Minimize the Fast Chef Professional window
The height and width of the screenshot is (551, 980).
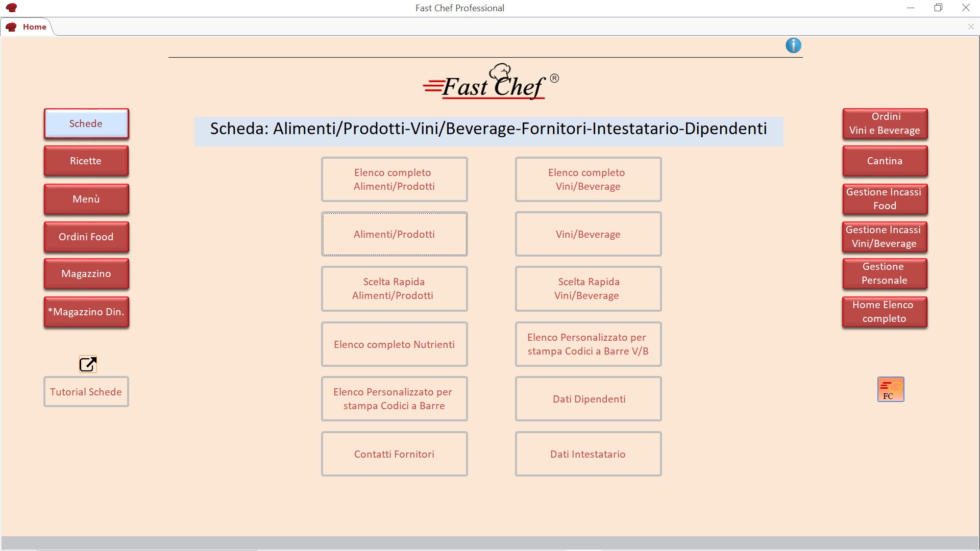tap(911, 8)
